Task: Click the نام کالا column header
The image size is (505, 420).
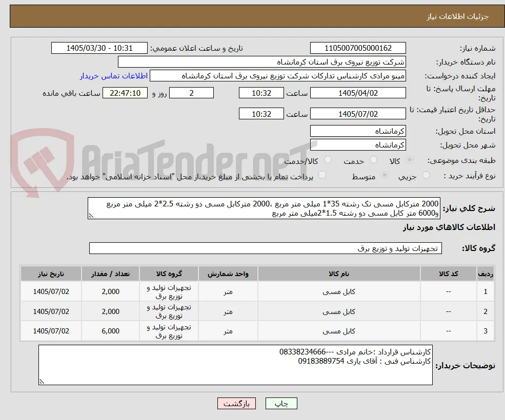Action: 339,274
